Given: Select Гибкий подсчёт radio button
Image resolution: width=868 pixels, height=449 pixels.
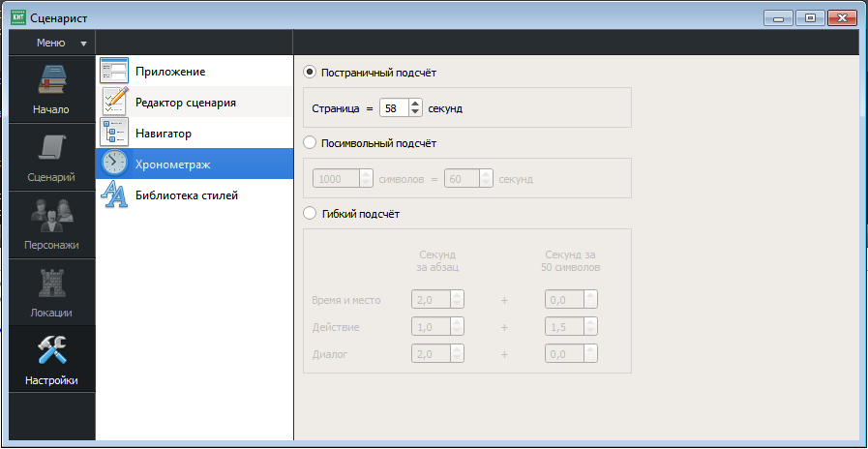Looking at the screenshot, I should (310, 214).
